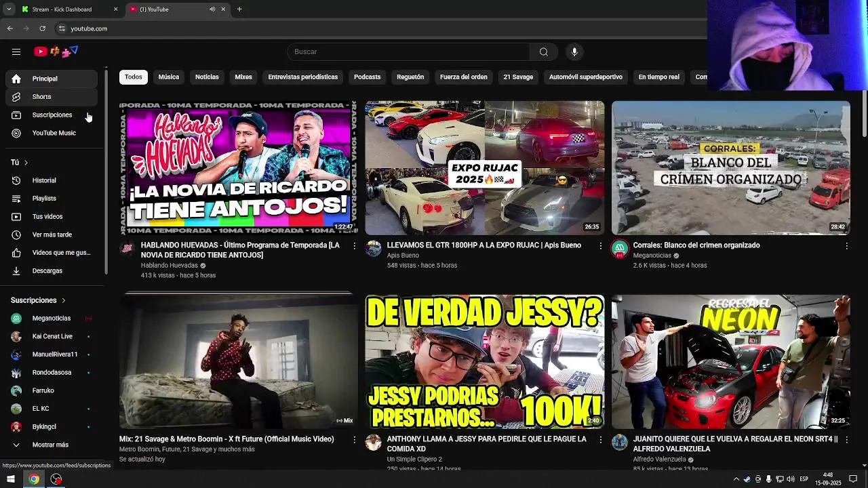Open Meganoticias subscription in sidebar
This screenshot has height=488, width=868.
pos(52,319)
